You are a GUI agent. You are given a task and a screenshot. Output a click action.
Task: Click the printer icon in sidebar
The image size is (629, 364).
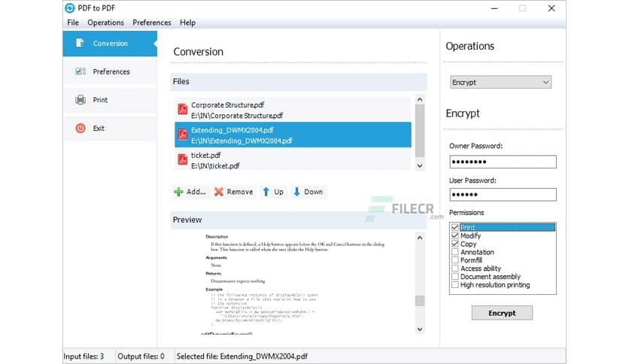[81, 100]
